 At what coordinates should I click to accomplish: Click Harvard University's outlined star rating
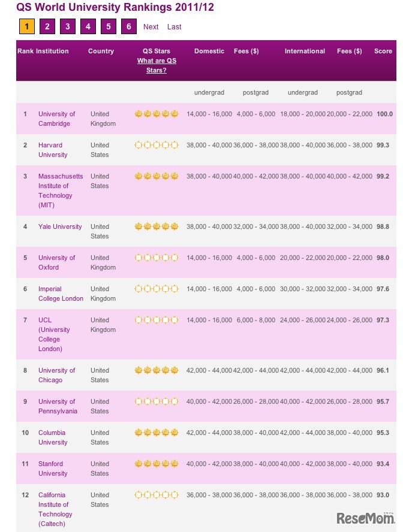click(155, 144)
